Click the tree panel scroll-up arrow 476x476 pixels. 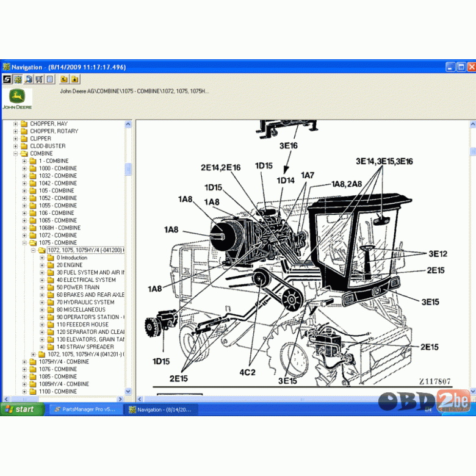pos(128,124)
